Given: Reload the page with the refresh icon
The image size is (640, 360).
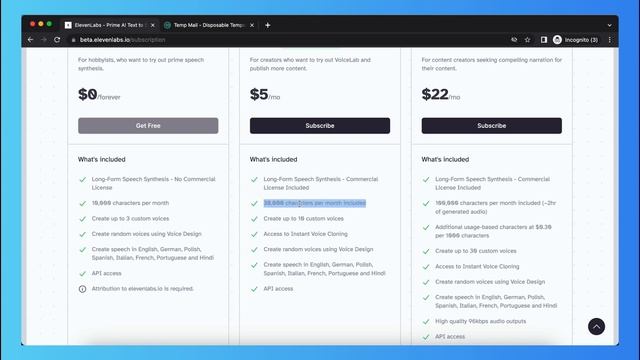Looking at the screenshot, I should [57, 40].
